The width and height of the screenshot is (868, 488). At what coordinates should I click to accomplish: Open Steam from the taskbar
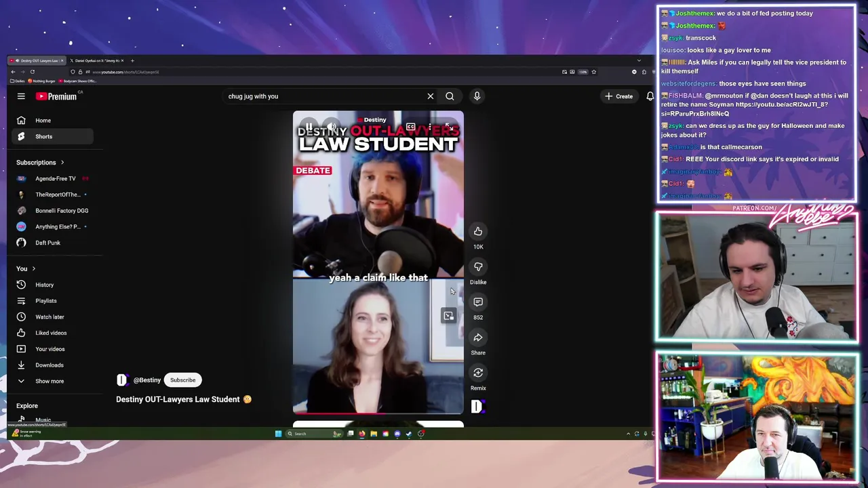pos(408,434)
